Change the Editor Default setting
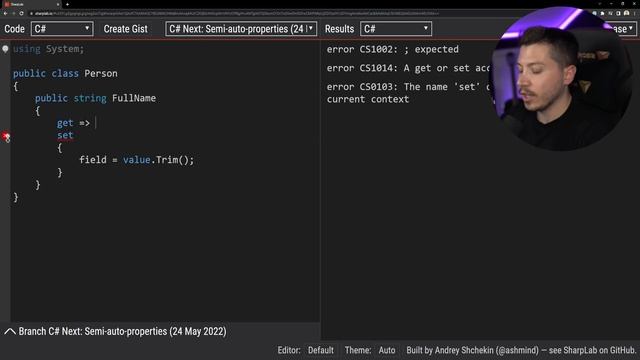Screen dimensions: 640x360 pyautogui.click(x=320, y=350)
